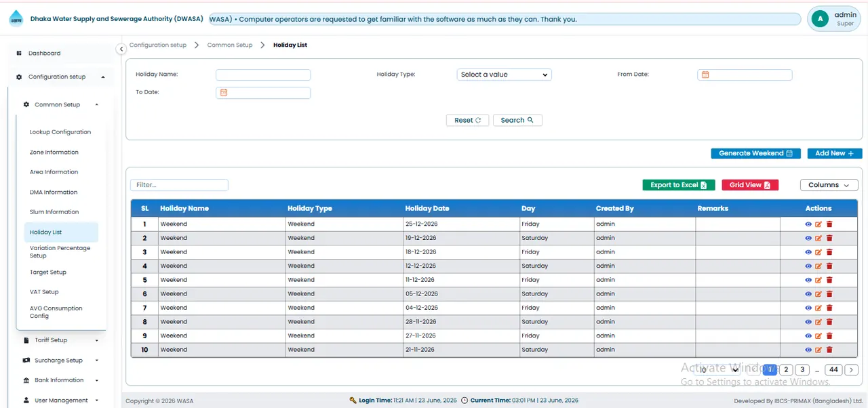
Task: Open DMA Information menu item
Action: pos(54,192)
